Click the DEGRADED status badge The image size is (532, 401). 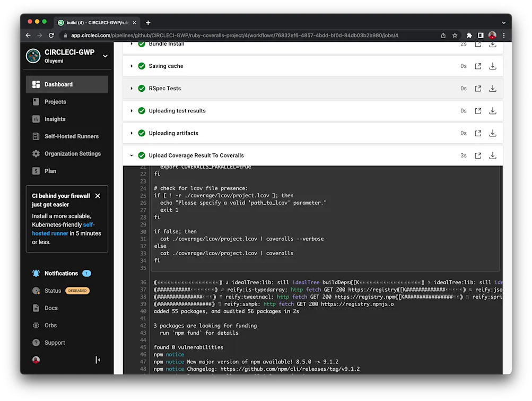[x=77, y=291]
